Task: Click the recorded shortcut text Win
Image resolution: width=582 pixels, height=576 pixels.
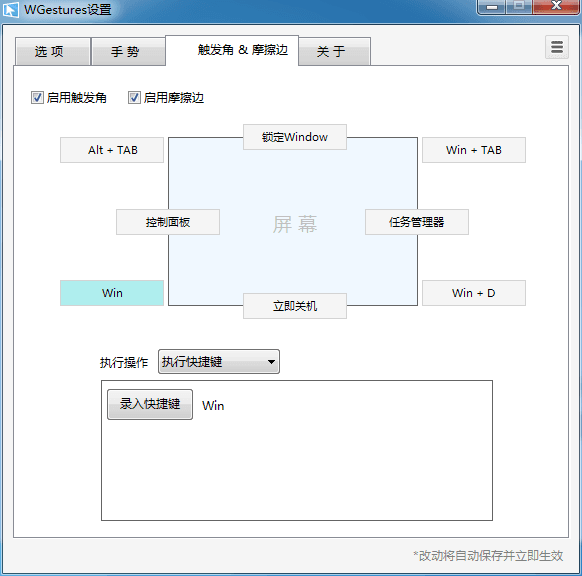Action: [x=213, y=406]
